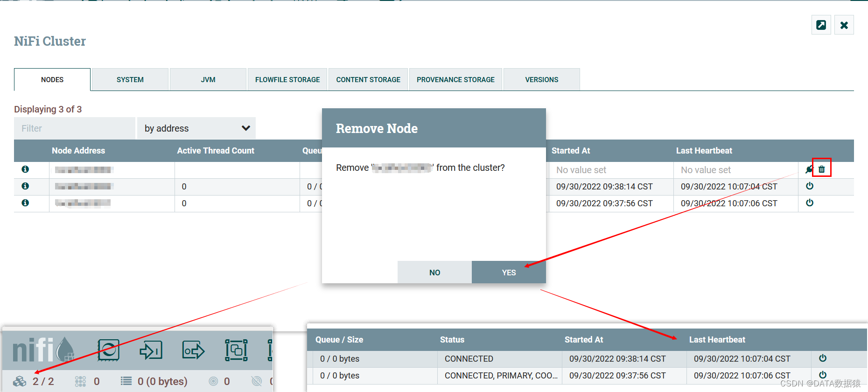Image resolution: width=868 pixels, height=392 pixels.
Task: Click the Status column header in the inset table
Action: click(452, 340)
